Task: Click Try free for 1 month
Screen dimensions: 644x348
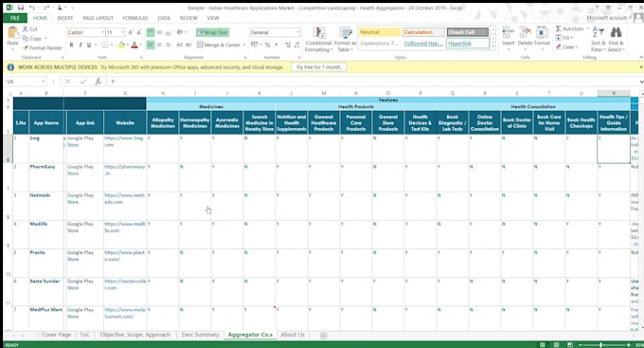Action: click(x=318, y=67)
